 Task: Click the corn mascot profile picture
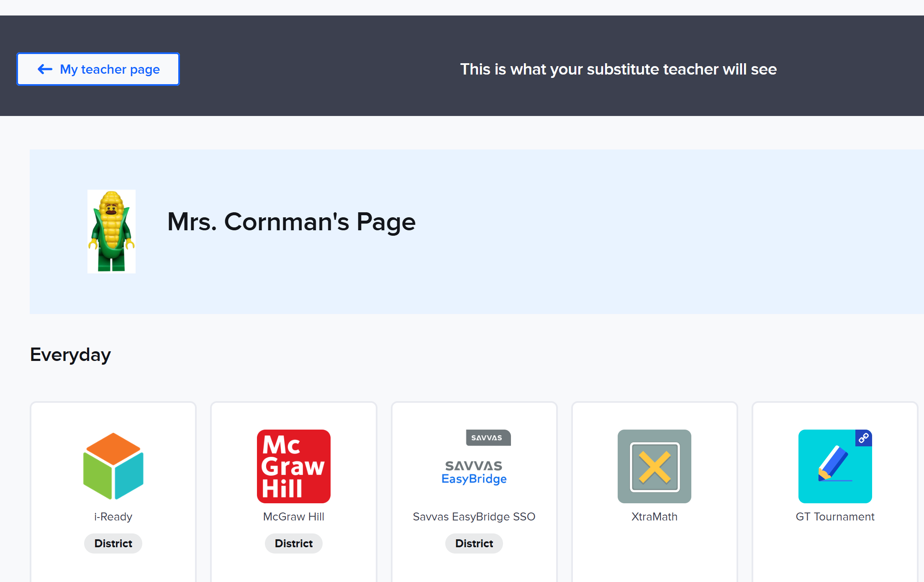coord(111,231)
